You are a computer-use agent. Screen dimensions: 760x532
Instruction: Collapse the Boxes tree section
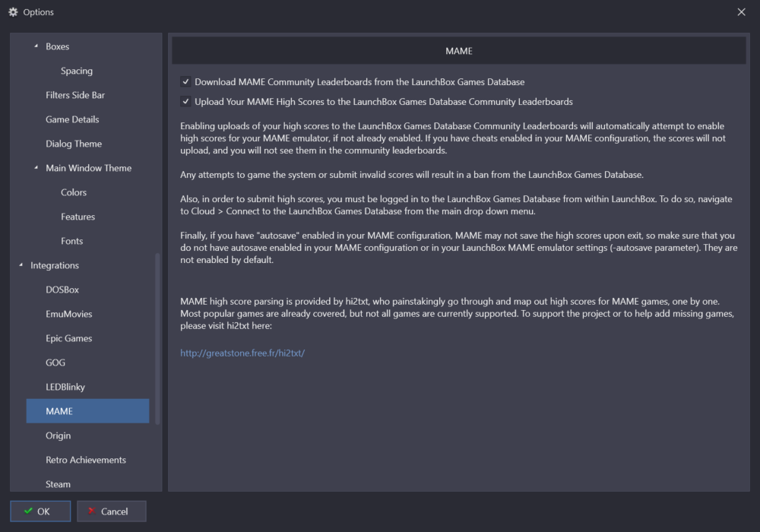coord(36,46)
